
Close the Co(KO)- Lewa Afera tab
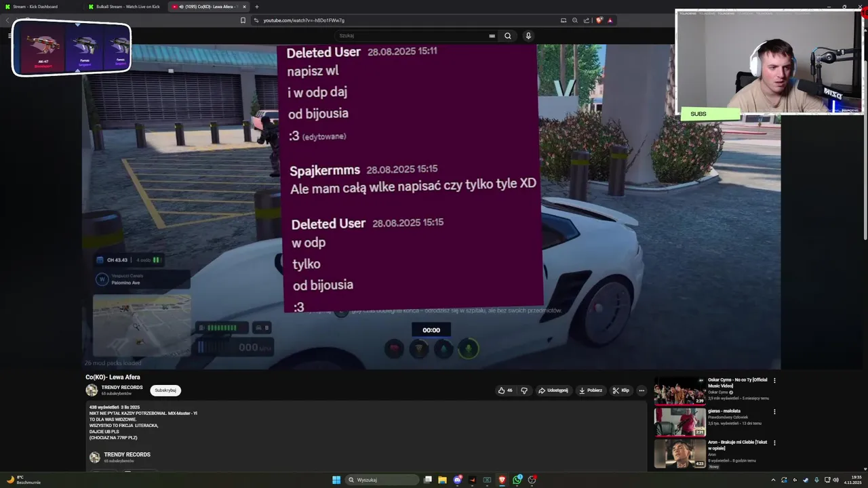coord(244,7)
